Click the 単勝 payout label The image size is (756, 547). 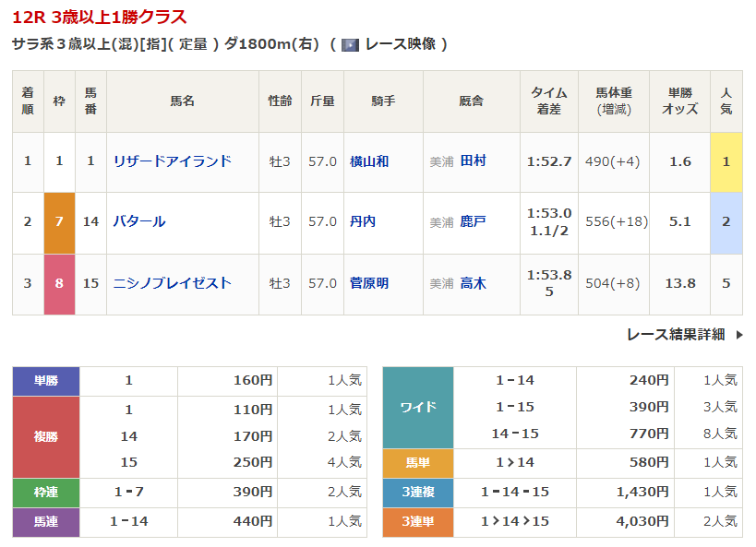[46, 380]
